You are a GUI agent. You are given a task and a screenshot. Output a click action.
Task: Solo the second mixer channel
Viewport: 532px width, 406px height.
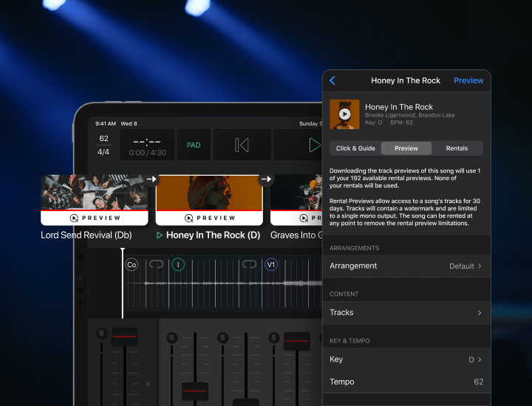[x=171, y=337]
